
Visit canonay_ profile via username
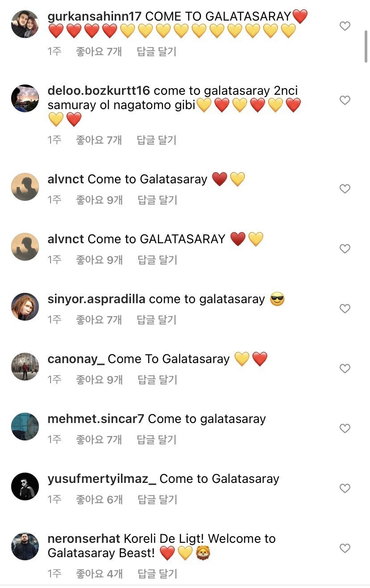pos(76,359)
